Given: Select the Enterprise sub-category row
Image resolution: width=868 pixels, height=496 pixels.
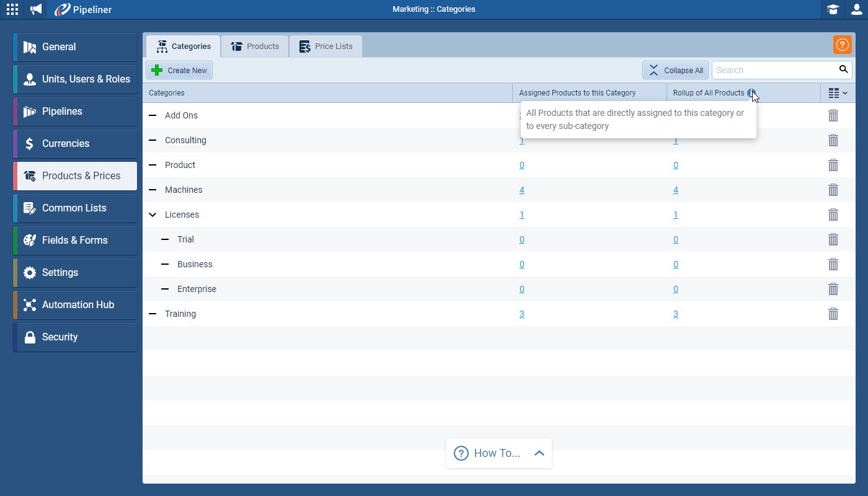Looking at the screenshot, I should pos(197,289).
